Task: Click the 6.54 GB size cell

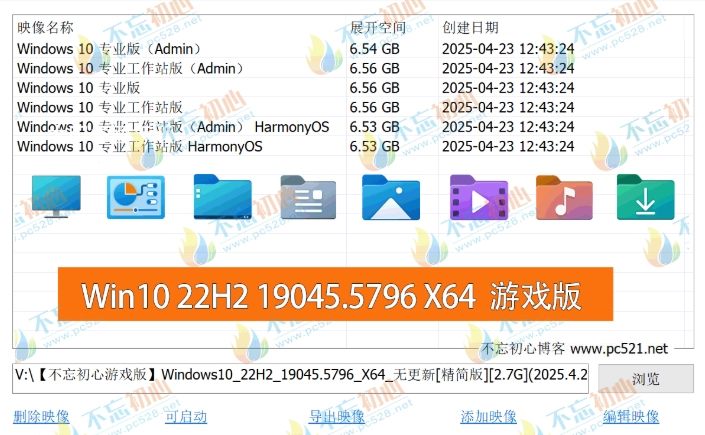Action: coord(375,49)
